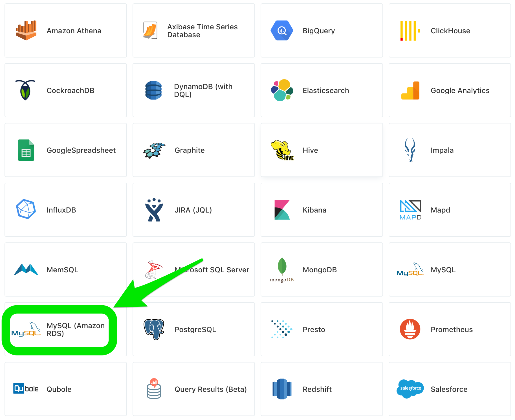Select the Graphite hexagon lattice icon

tap(154, 151)
